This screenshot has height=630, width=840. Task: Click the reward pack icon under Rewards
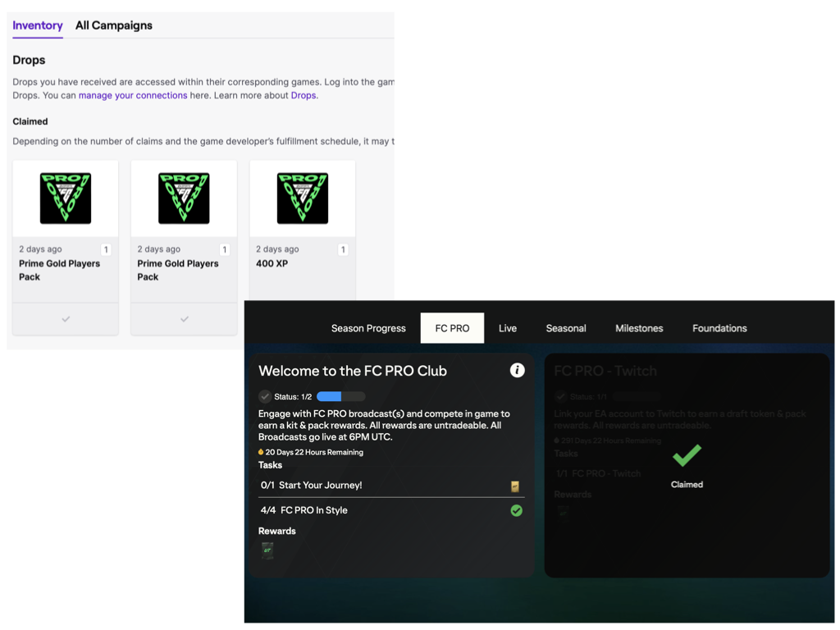[x=267, y=550]
